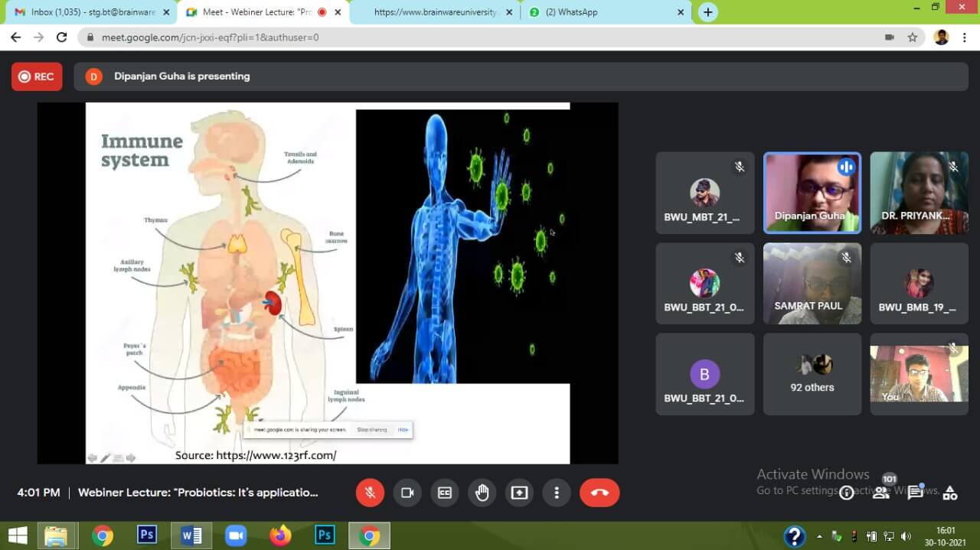The height and width of the screenshot is (550, 980).
Task: Open the chat panel with everyone
Action: coord(915,493)
